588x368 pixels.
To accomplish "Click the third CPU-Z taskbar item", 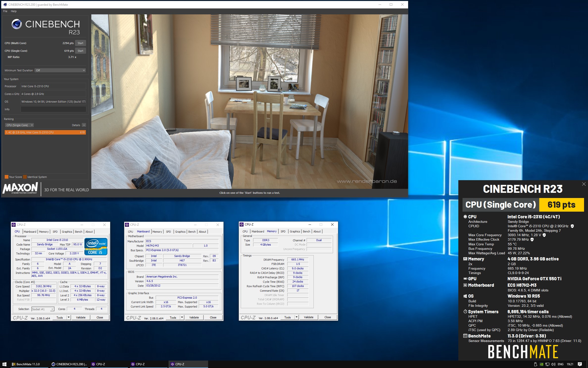I will coord(188,364).
